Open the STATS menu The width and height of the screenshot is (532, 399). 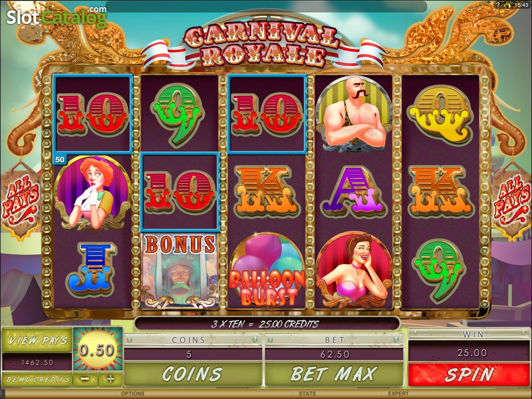pos(307,394)
